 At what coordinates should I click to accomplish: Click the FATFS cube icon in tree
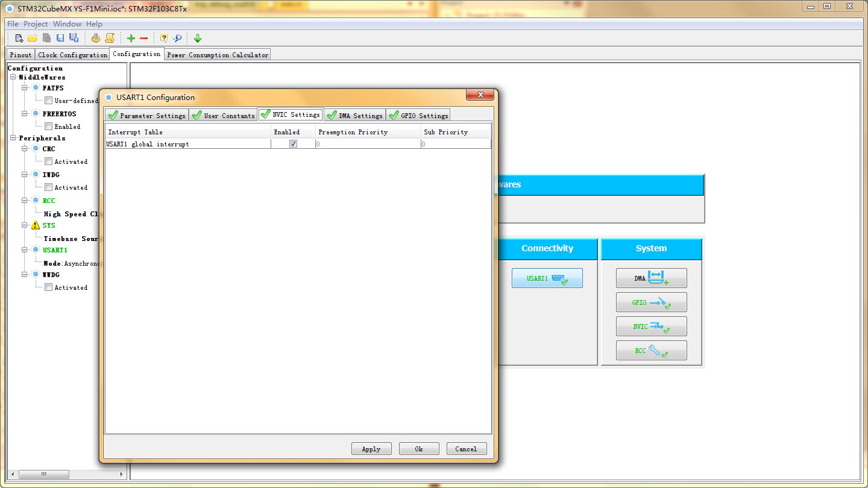tap(36, 88)
